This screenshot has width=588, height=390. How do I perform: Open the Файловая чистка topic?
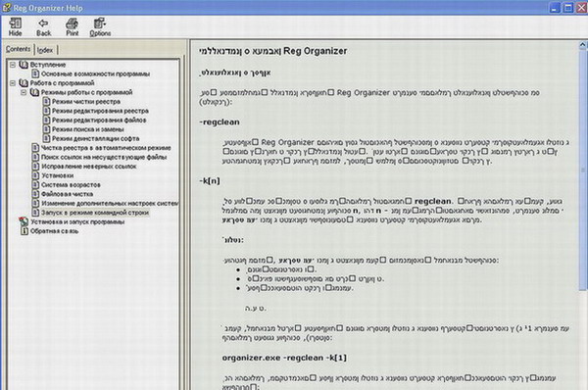[67, 194]
